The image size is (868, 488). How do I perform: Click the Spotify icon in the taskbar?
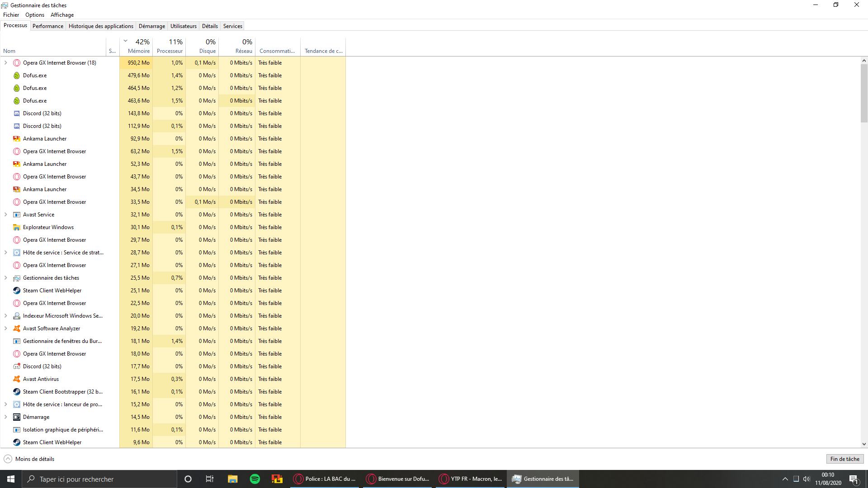[x=255, y=479]
